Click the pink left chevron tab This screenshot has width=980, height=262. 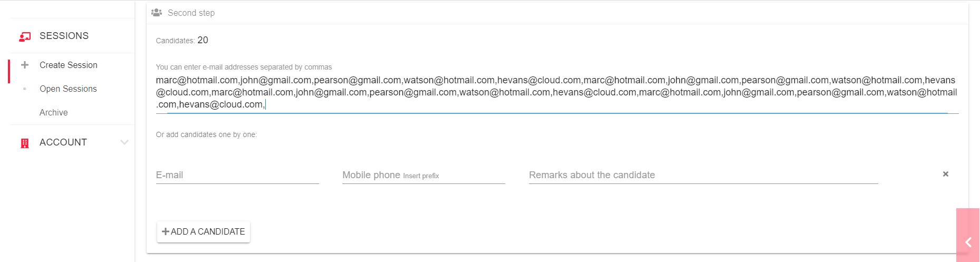pos(968,242)
